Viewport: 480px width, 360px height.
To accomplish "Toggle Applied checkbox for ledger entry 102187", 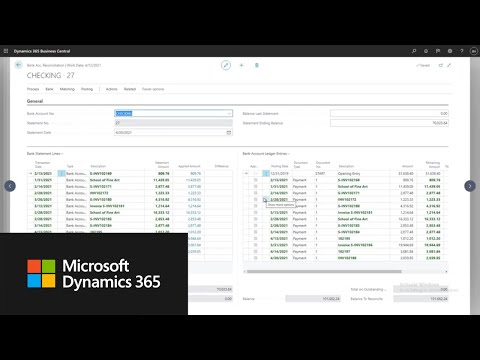I will (x=256, y=251).
